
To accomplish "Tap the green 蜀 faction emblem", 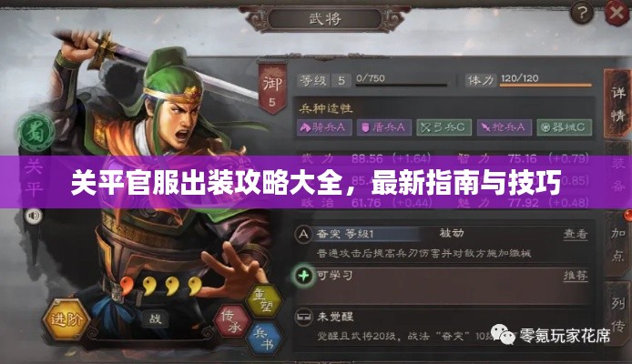I will pos(36,133).
